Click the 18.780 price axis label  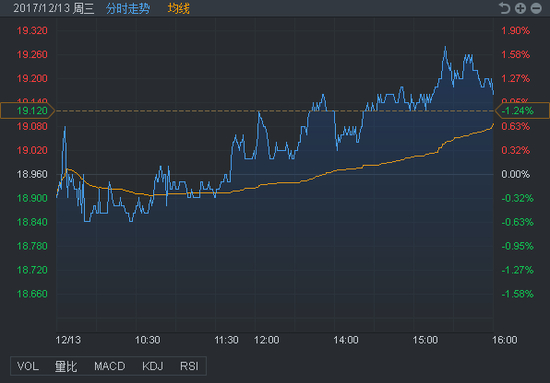point(32,246)
